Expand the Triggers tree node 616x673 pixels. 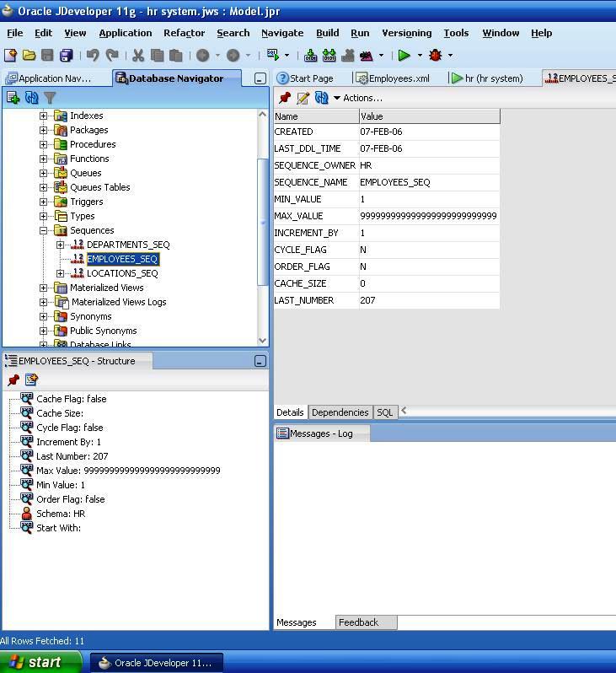click(x=44, y=202)
